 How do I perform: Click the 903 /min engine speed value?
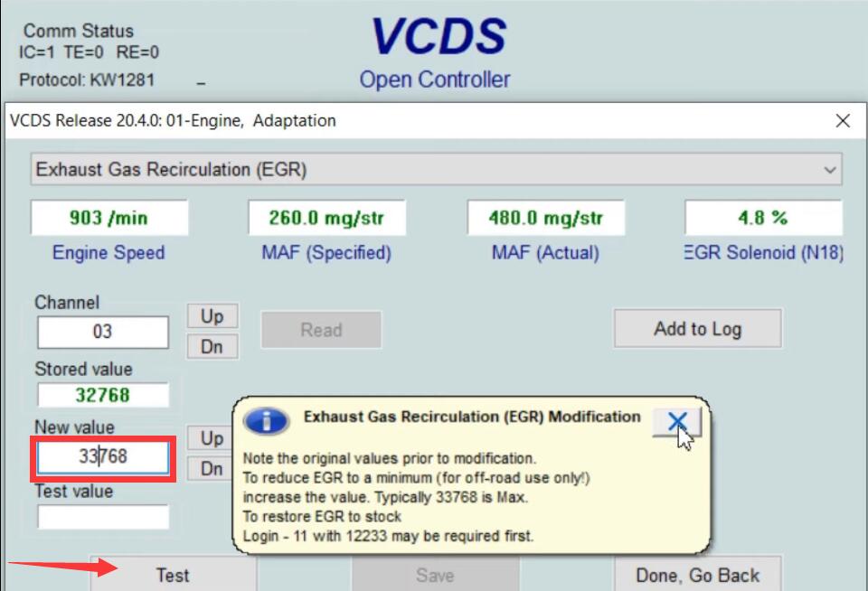pos(109,218)
